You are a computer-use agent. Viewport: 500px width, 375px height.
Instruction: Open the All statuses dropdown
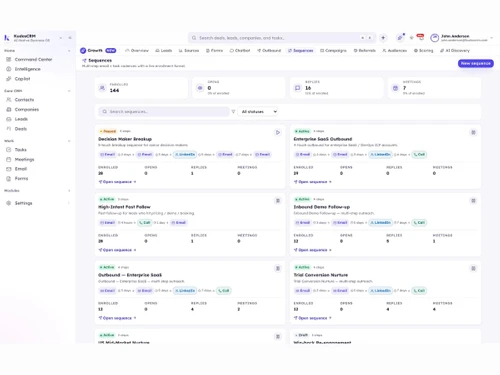tap(258, 112)
